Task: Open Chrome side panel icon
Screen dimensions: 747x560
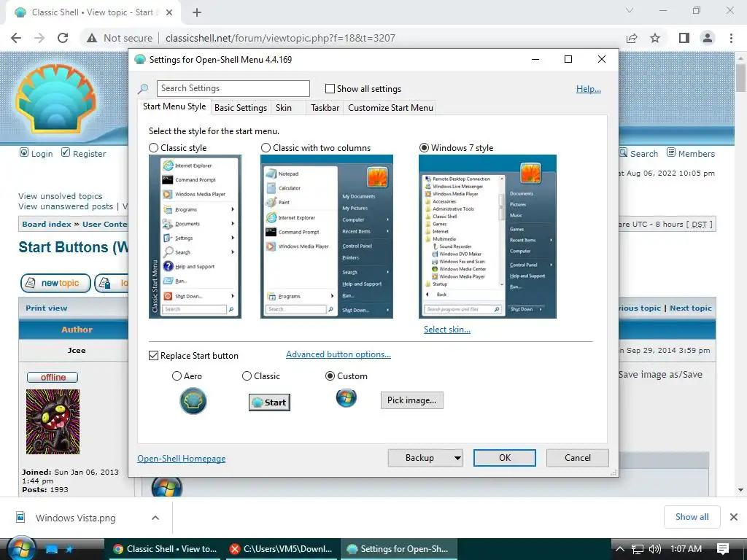Action: point(684,38)
